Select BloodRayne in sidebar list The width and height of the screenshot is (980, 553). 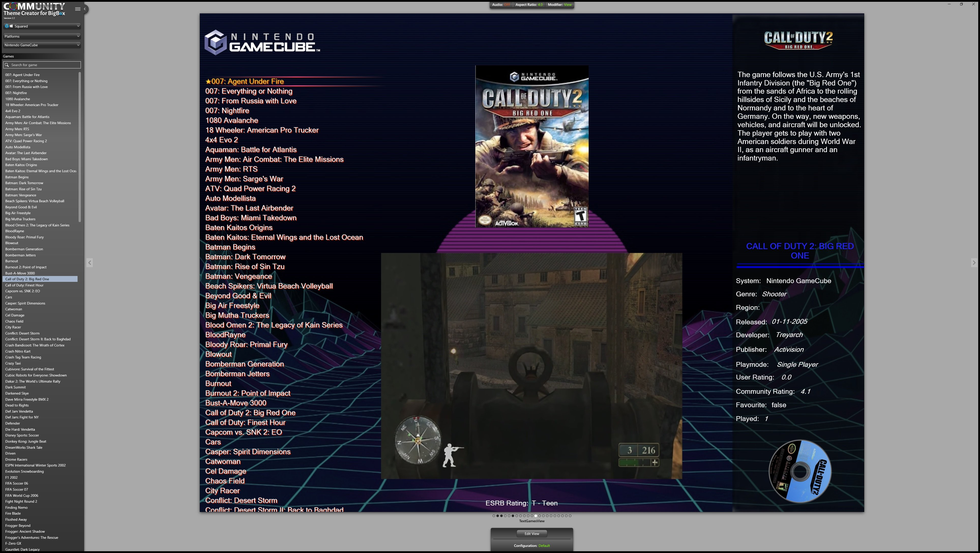pyautogui.click(x=15, y=231)
